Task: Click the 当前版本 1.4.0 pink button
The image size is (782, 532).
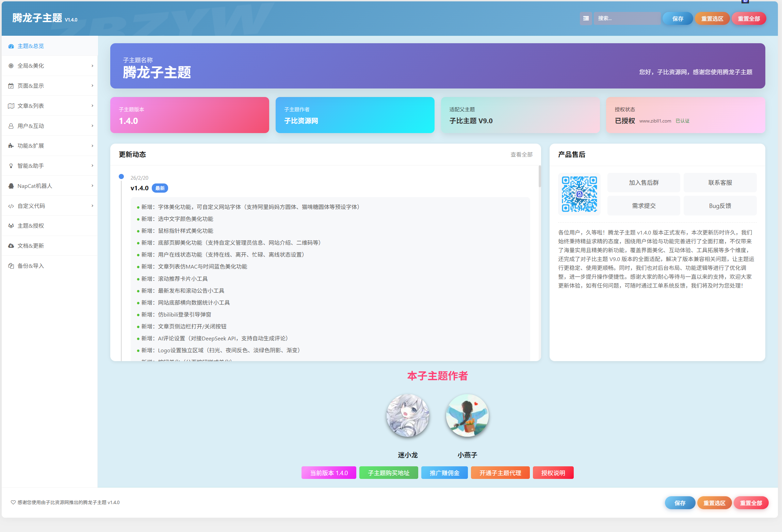Action: coord(329,473)
